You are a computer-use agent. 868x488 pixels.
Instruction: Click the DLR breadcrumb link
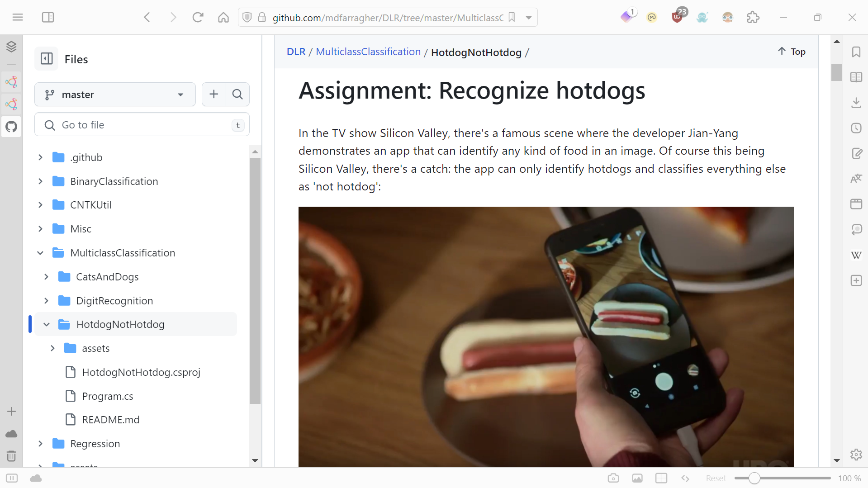(x=296, y=52)
